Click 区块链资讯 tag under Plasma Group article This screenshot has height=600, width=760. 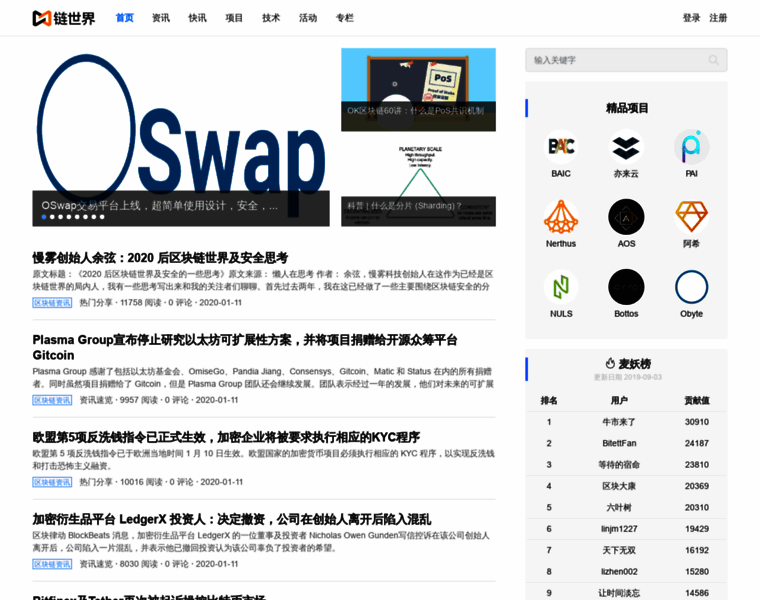[x=52, y=400]
